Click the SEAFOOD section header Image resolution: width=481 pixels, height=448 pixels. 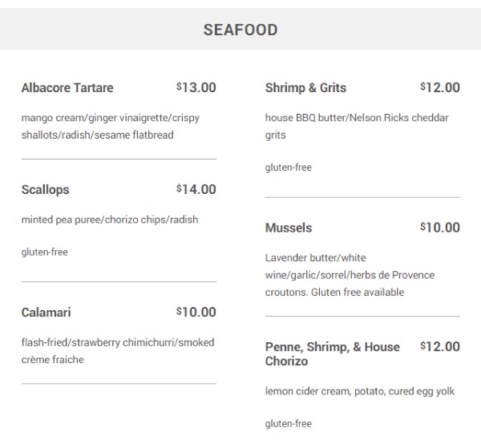click(240, 30)
